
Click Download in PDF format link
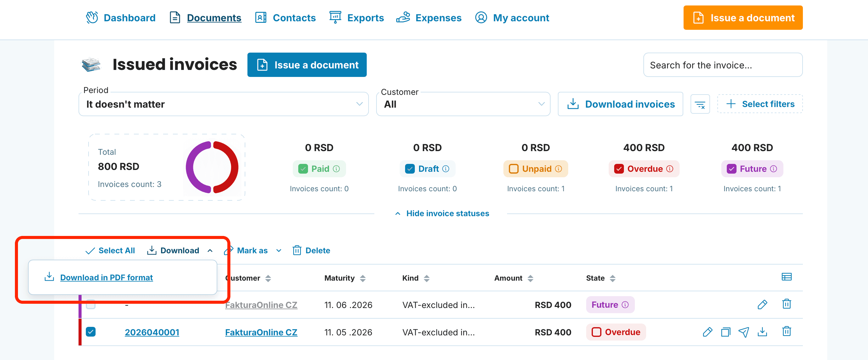click(107, 278)
